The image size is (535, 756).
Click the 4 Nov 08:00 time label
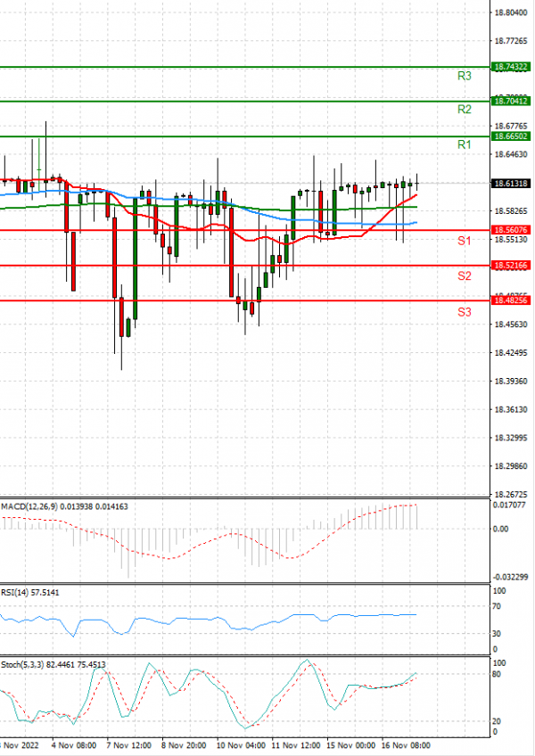click(x=74, y=745)
